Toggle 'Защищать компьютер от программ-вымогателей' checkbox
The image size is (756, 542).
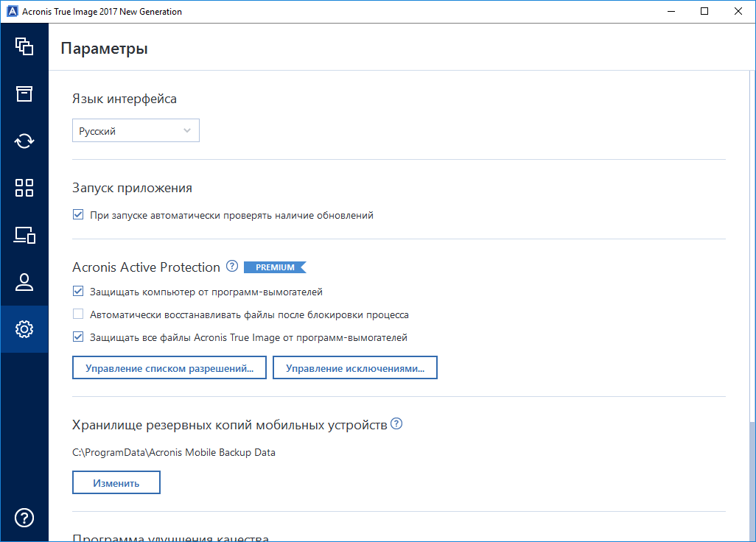pyautogui.click(x=78, y=291)
